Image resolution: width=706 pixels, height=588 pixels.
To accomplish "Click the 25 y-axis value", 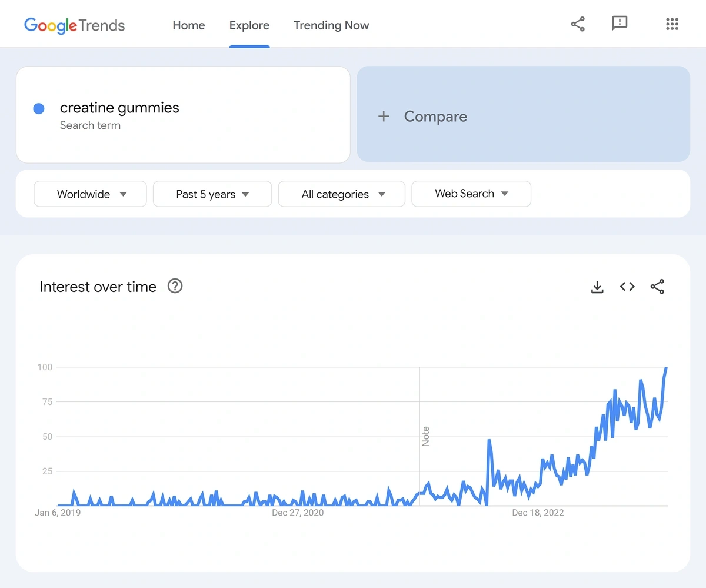I will (x=47, y=471).
